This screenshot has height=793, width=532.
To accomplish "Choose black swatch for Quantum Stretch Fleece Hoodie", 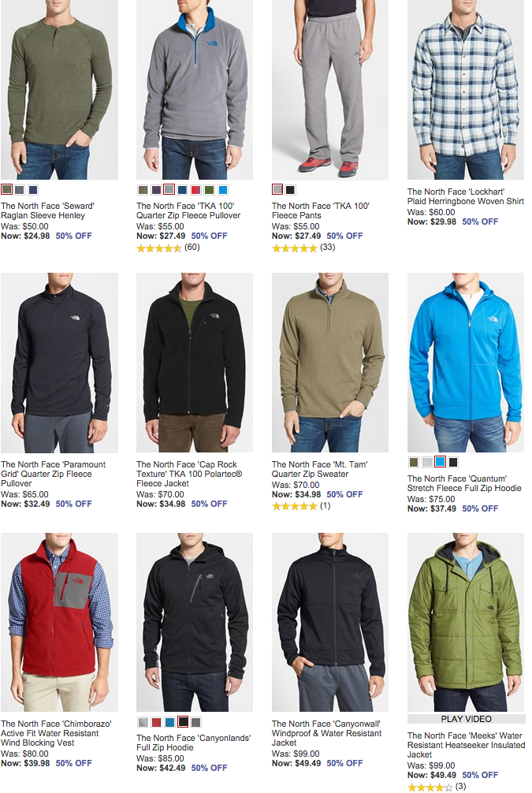I will pos(454,462).
